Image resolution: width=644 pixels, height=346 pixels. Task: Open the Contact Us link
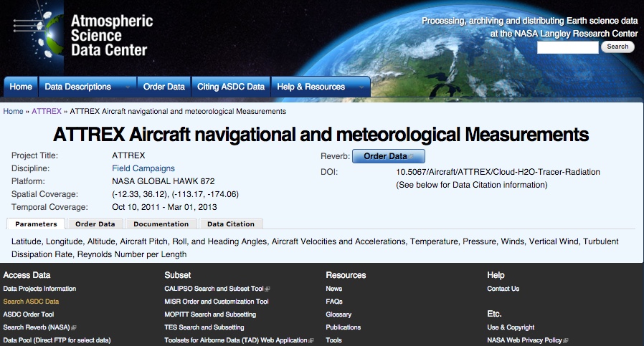503,289
